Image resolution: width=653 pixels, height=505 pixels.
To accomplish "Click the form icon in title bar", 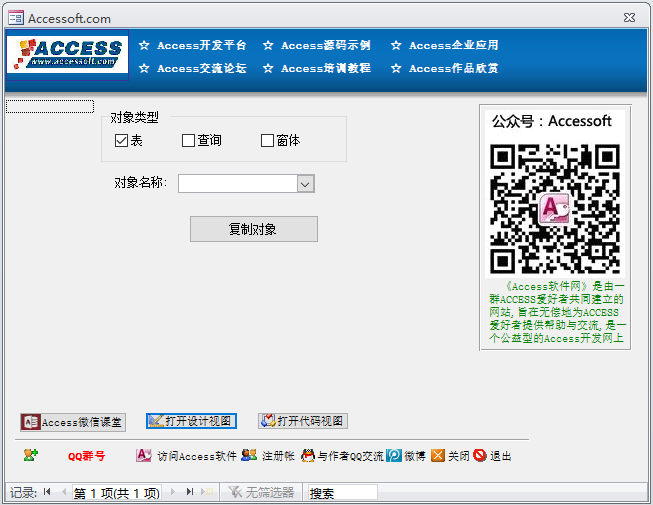I will [x=16, y=18].
